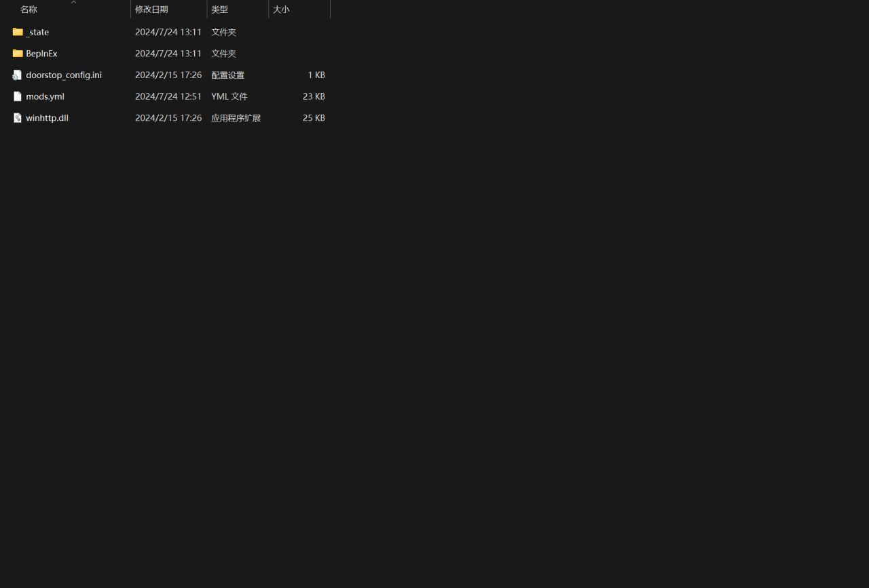Viewport: 869px width, 588px height.
Task: Click the winhttp.dll modified date cell
Action: pos(168,118)
